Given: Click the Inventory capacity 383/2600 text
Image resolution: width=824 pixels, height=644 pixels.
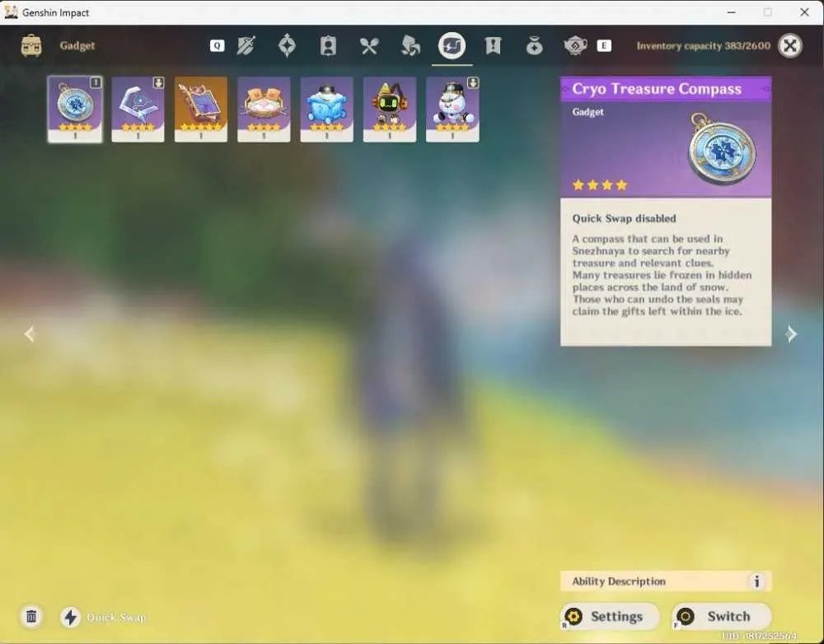Looking at the screenshot, I should (x=703, y=45).
